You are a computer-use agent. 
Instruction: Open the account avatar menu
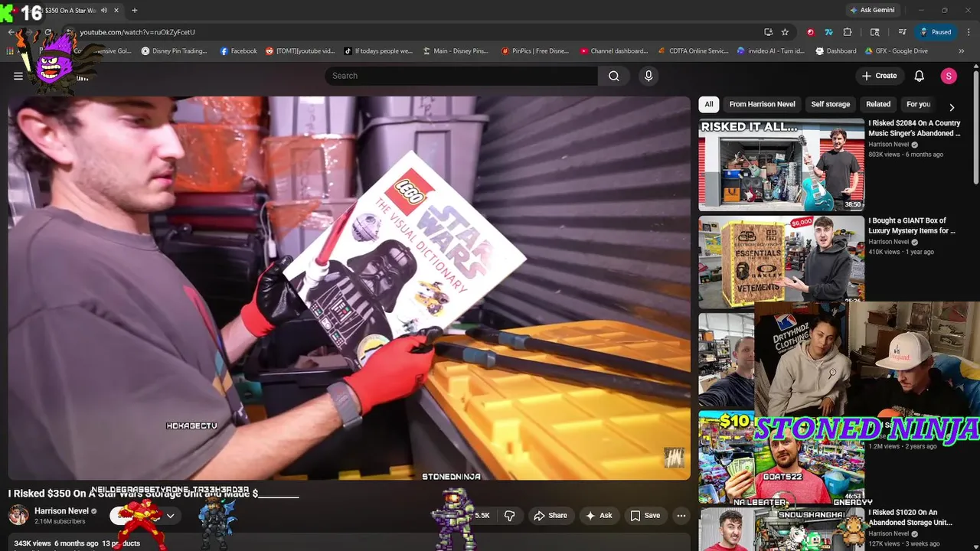point(949,76)
